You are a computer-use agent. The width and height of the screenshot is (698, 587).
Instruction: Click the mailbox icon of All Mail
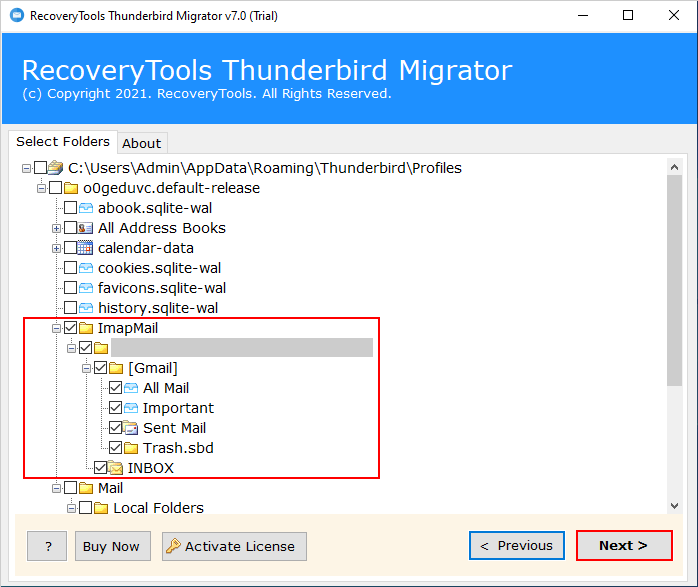point(131,388)
